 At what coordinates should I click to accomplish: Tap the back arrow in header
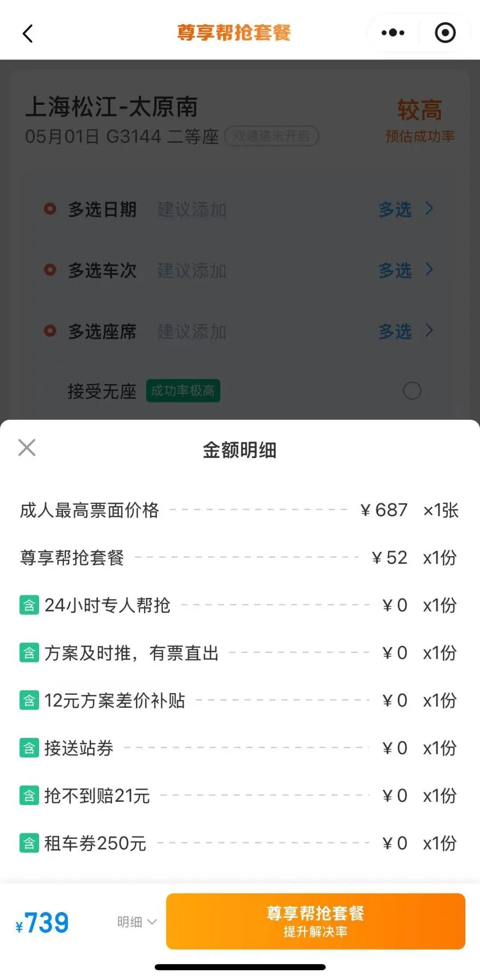(28, 33)
